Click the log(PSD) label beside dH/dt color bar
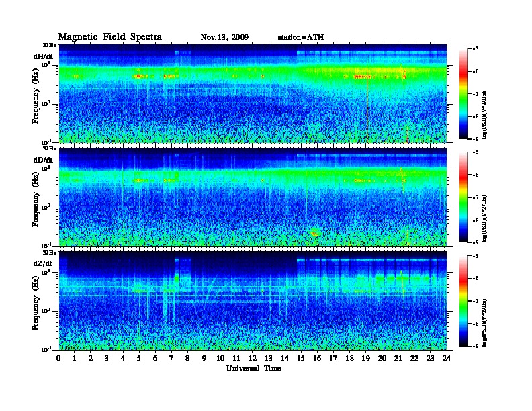The image size is (532, 411). click(x=484, y=115)
